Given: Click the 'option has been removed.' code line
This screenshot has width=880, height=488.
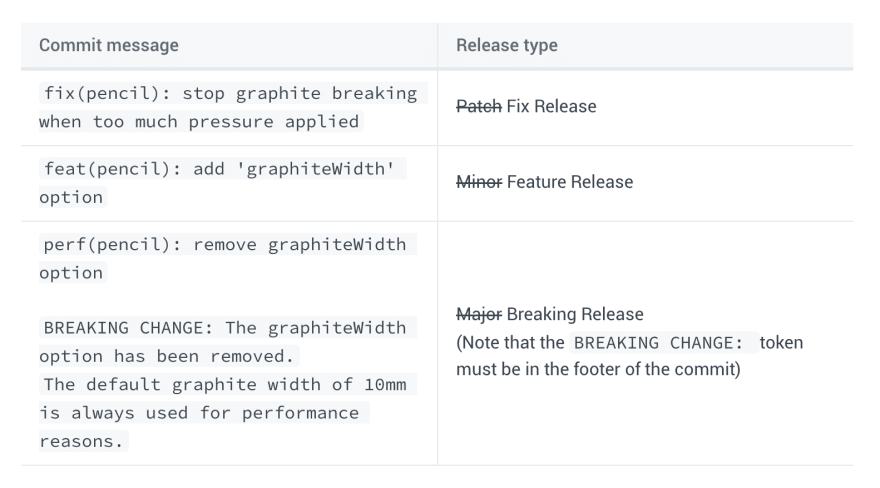Looking at the screenshot, I should pyautogui.click(x=169, y=356).
